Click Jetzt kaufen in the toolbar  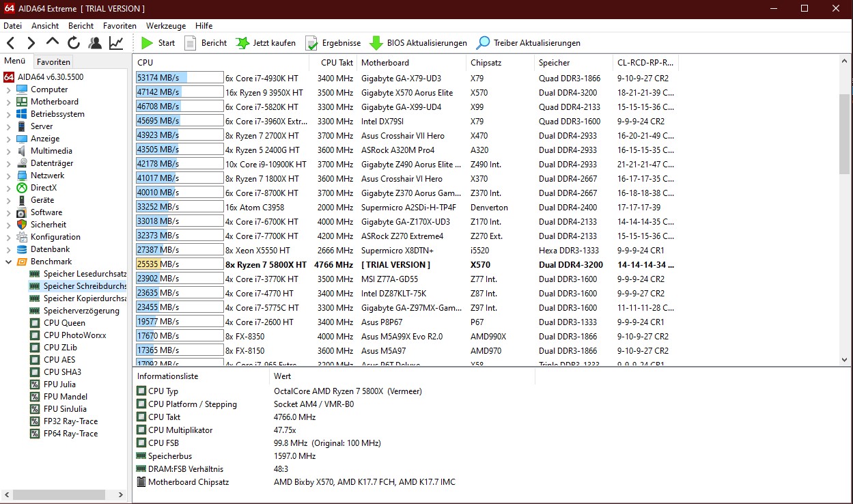coord(266,43)
